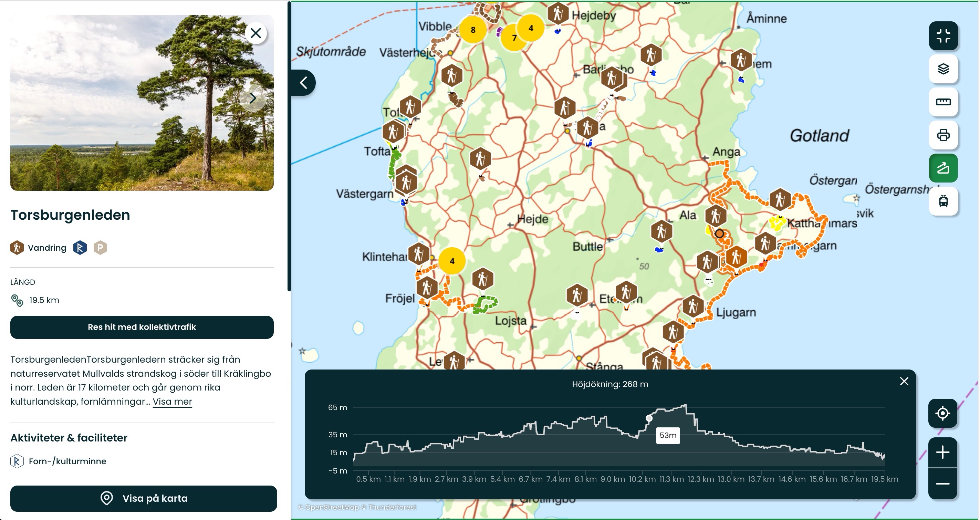
Task: Click the elevation chart position marker
Action: [x=649, y=418]
